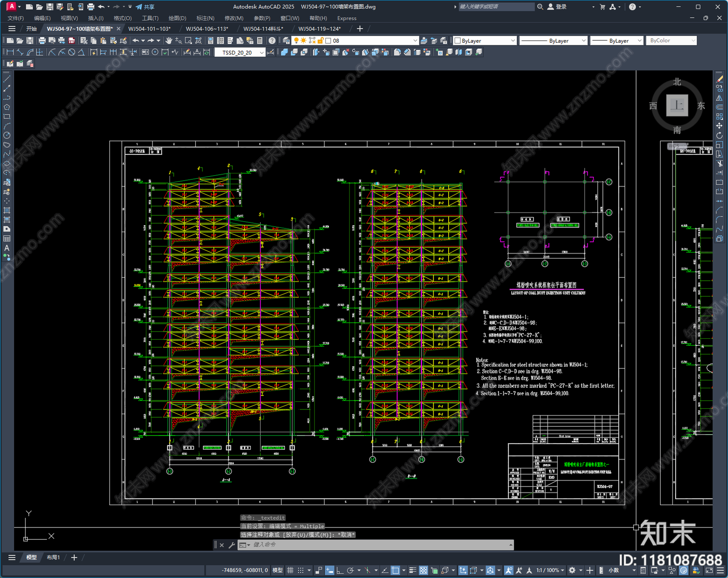The height and width of the screenshot is (578, 728).
Task: Open the QuickCalc calculator icon
Action: [260, 41]
